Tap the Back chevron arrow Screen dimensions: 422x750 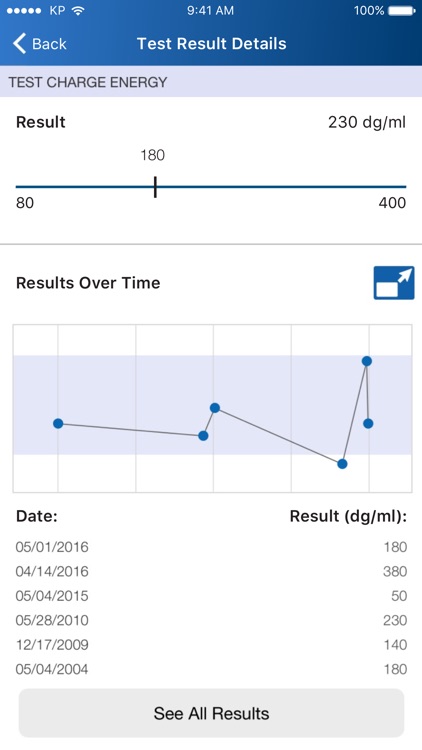pos(19,44)
